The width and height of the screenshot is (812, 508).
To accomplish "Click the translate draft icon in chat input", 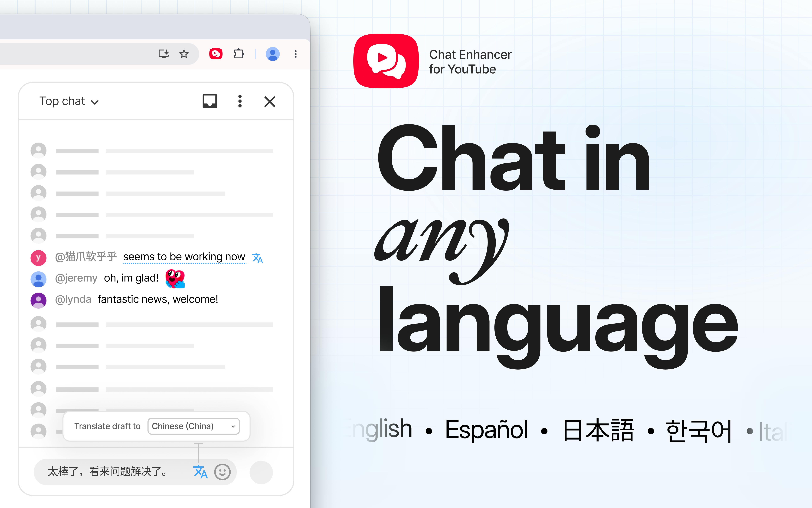I will (200, 472).
